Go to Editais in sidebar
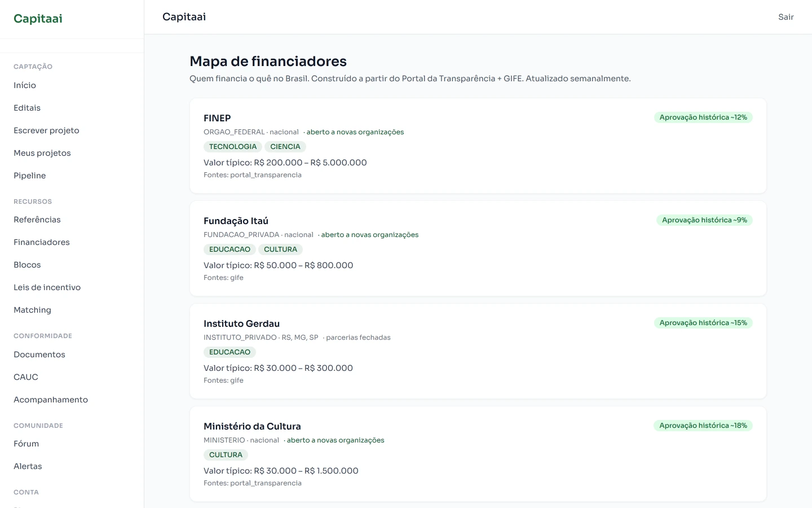This screenshot has width=812, height=508. tap(27, 108)
